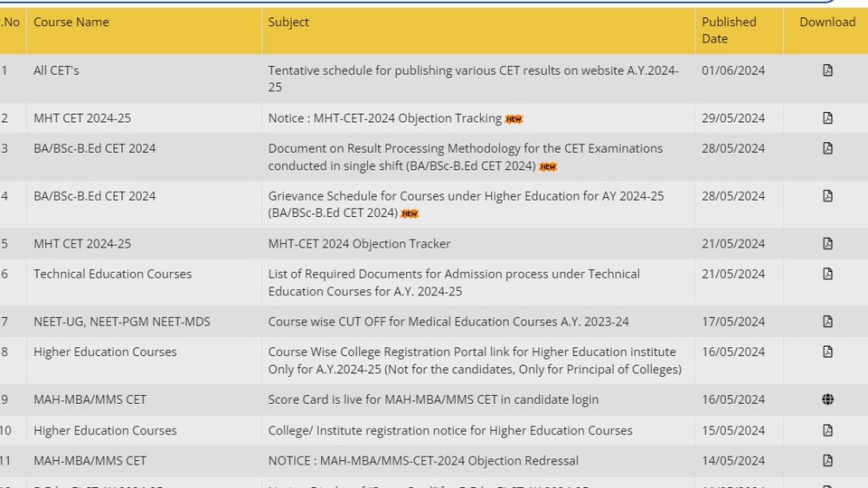Download PDF for All CET's tentative schedule
This screenshot has width=868, height=488.
tap(827, 70)
